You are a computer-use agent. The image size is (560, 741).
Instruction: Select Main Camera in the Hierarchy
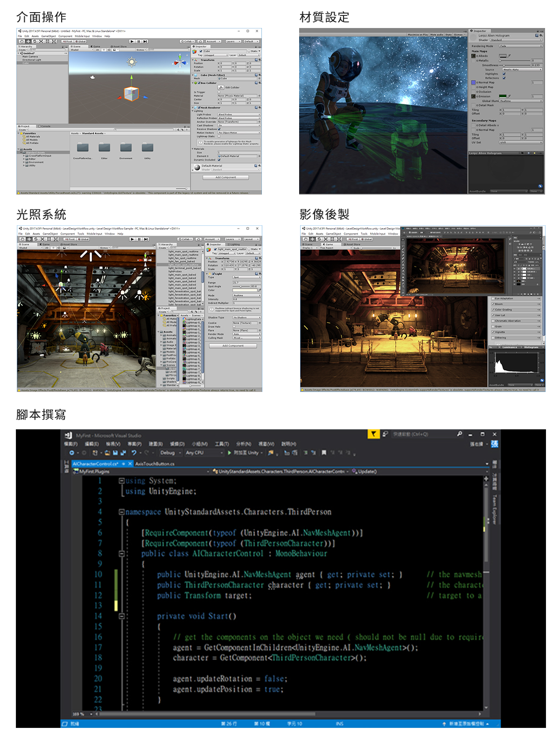click(x=30, y=56)
